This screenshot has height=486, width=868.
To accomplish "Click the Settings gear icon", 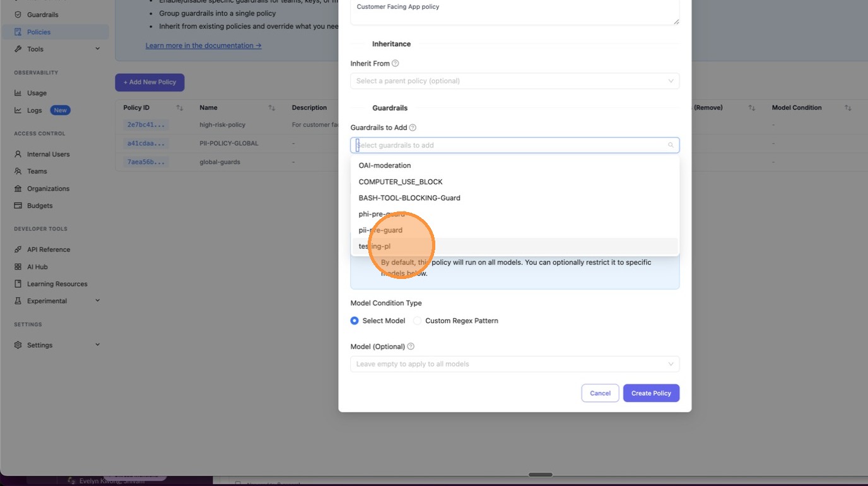I will [18, 345].
